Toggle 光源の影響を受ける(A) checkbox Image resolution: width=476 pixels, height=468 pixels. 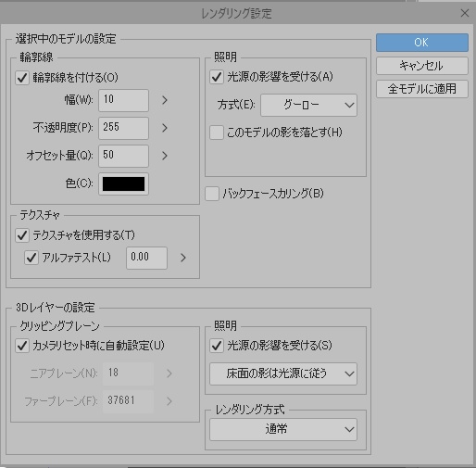coord(217,77)
